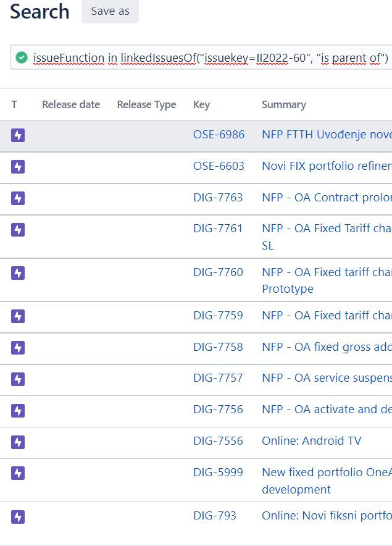Click the epic type icon beside DIG-7556

click(18, 442)
